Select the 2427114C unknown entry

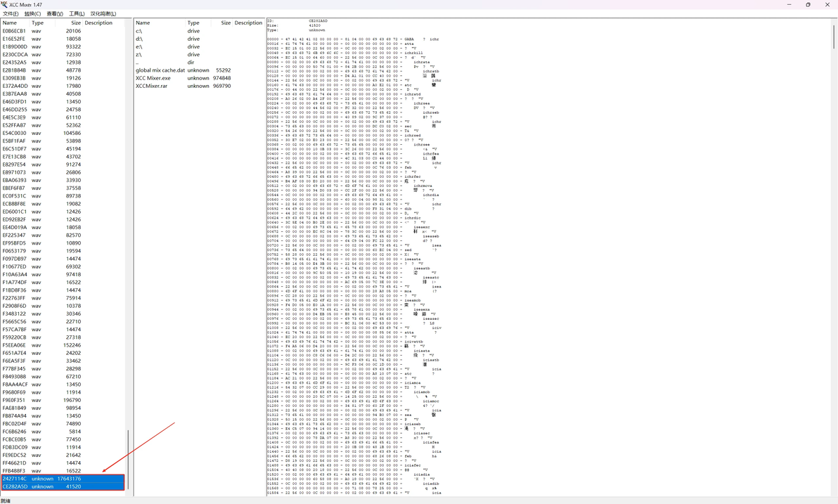tap(63, 479)
